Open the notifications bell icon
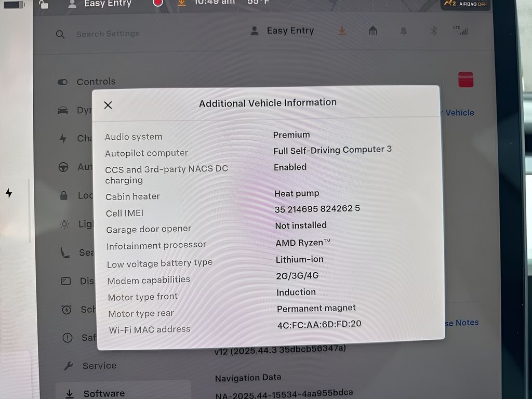 click(x=403, y=31)
